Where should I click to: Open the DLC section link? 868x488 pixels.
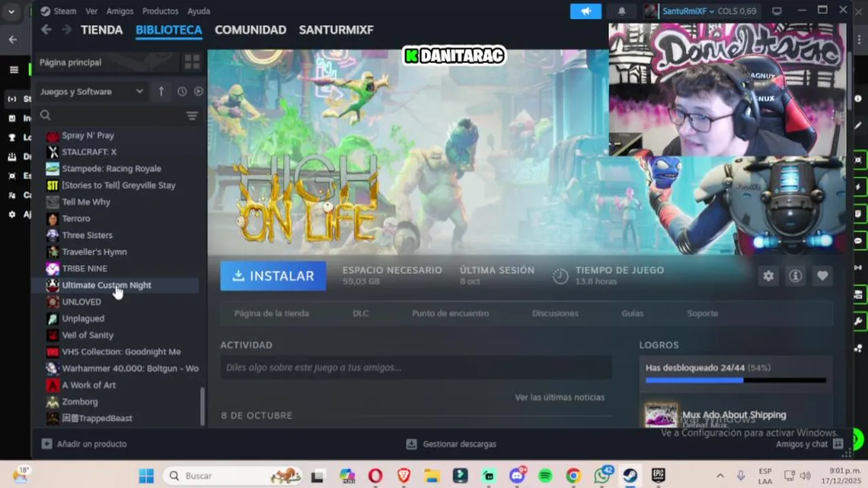360,313
